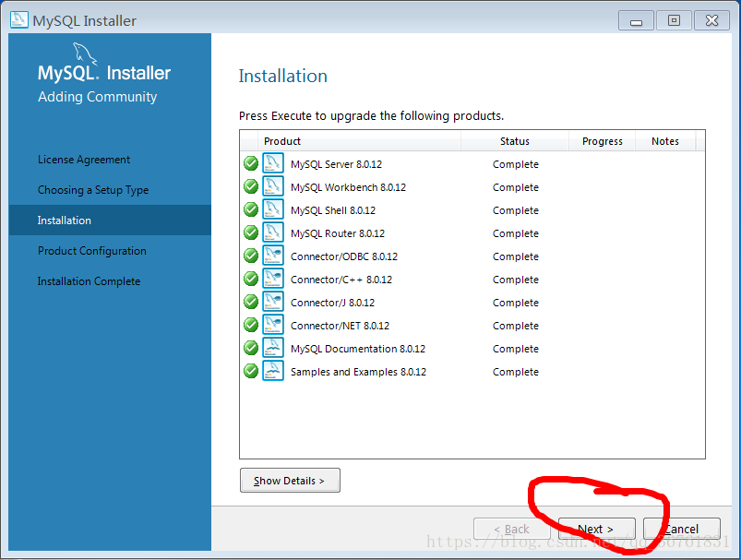741x560 pixels.
Task: Click the Progress column header
Action: pyautogui.click(x=602, y=141)
